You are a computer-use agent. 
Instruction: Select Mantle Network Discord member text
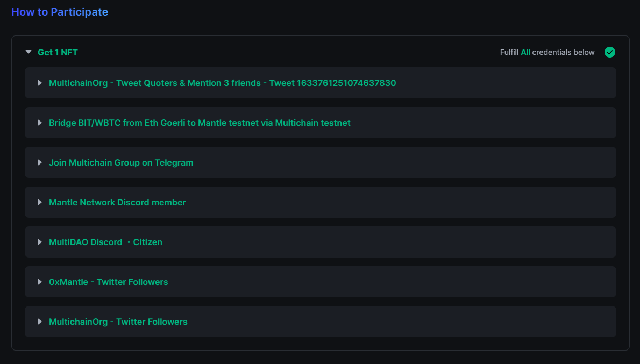(117, 202)
